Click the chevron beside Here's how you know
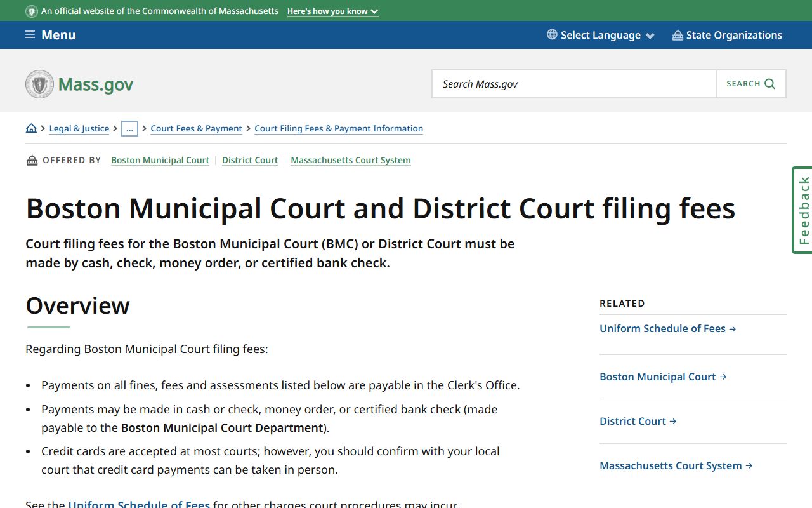Screen dimensions: 812x508 tap(374, 11)
